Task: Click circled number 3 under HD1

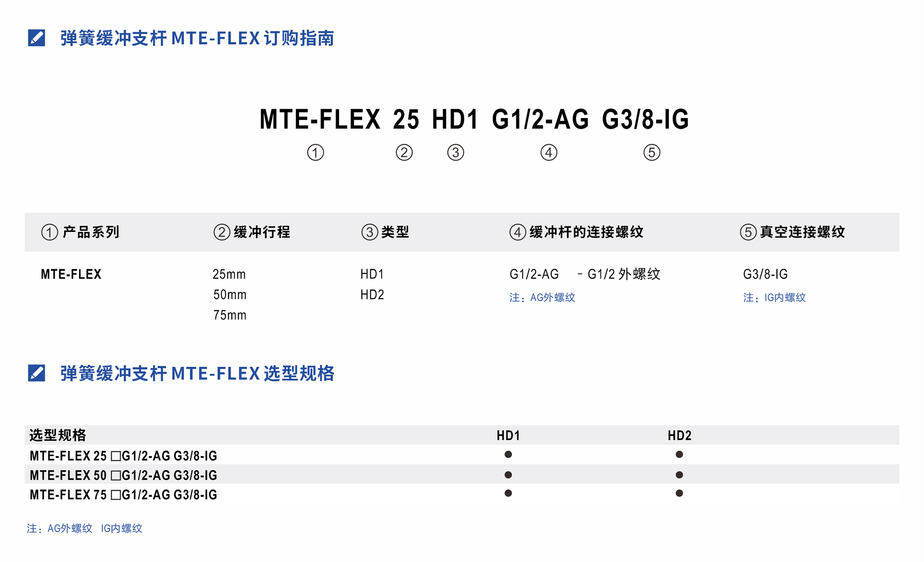Action: click(x=456, y=152)
